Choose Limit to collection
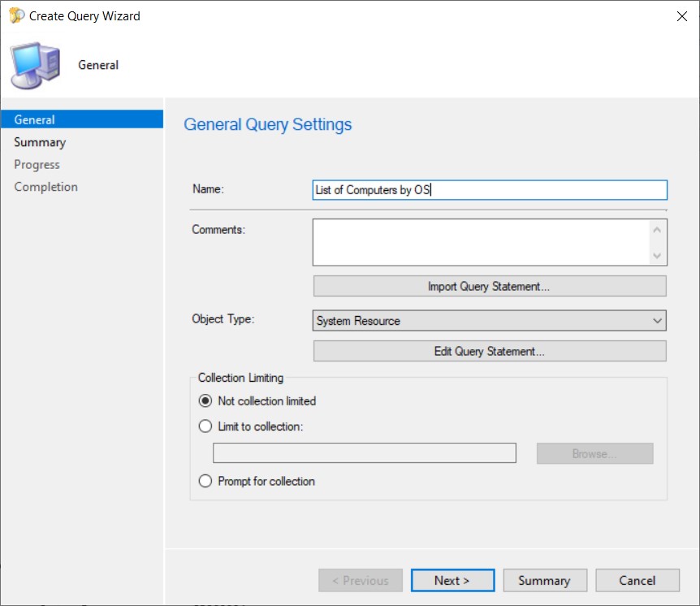Image resolution: width=700 pixels, height=606 pixels. tap(206, 426)
